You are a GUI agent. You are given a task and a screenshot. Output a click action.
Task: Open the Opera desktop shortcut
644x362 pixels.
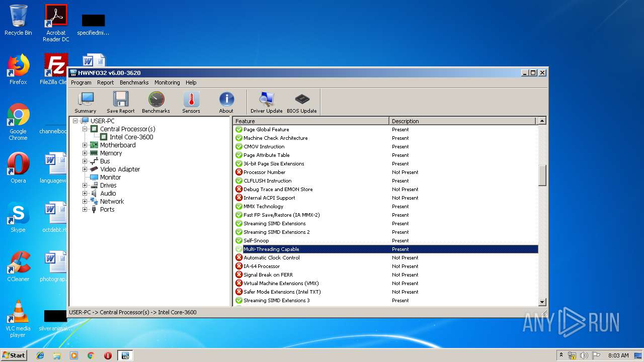pyautogui.click(x=18, y=168)
